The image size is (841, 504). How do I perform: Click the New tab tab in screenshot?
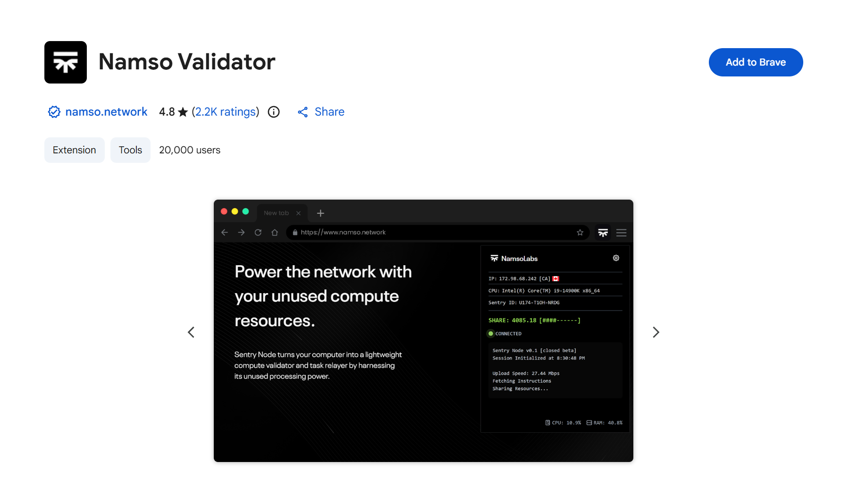click(x=277, y=213)
